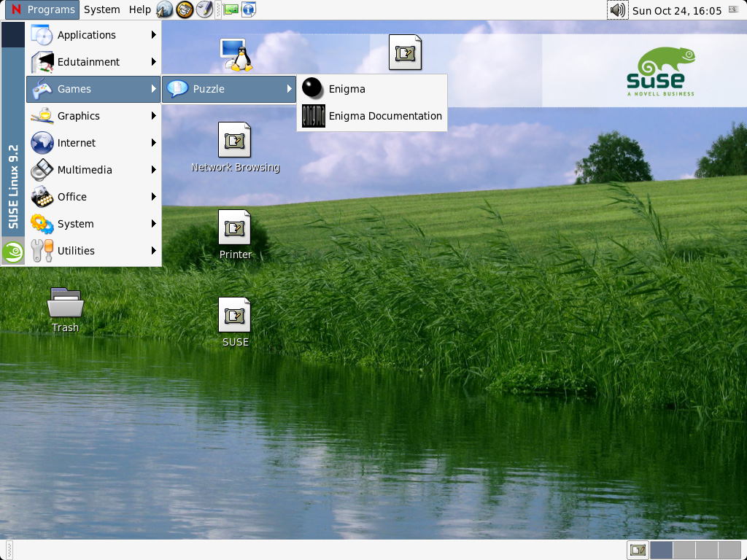Image resolution: width=747 pixels, height=560 pixels.
Task: Click the show desktop button in bottom panel
Action: pos(638,550)
